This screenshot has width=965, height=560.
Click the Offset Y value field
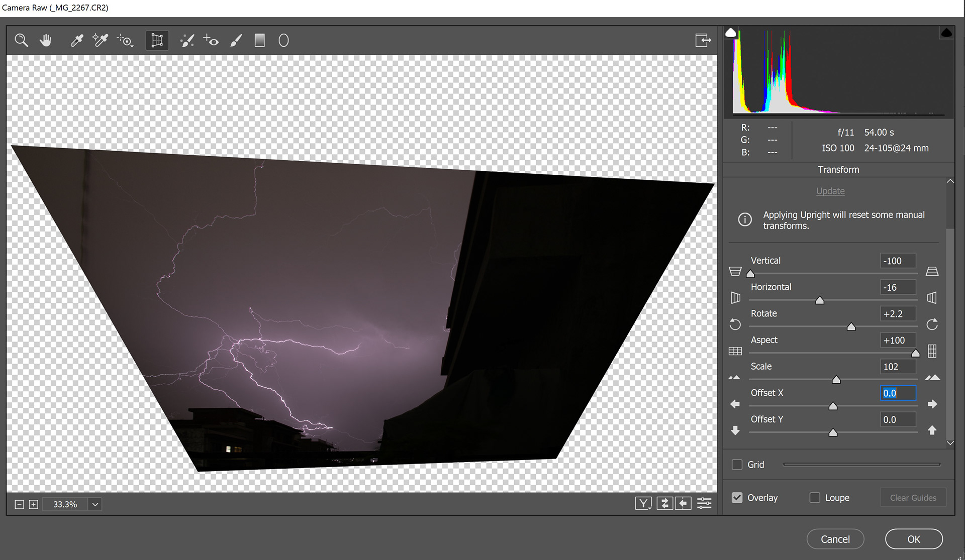(898, 419)
